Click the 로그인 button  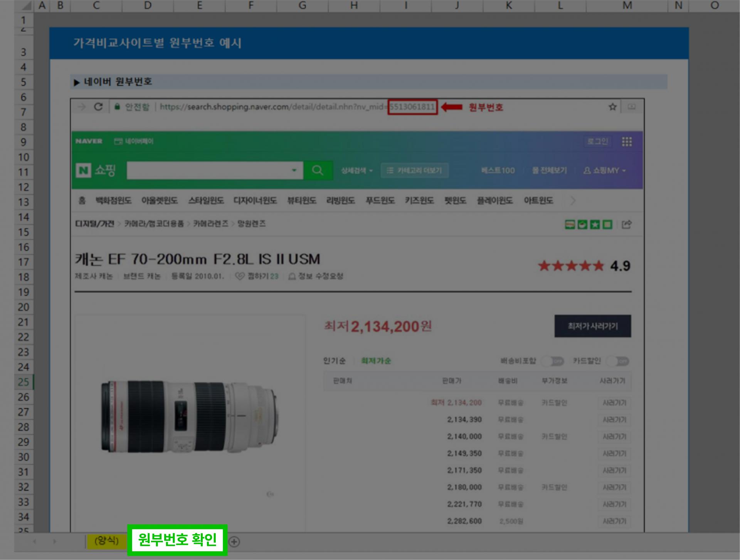(597, 141)
